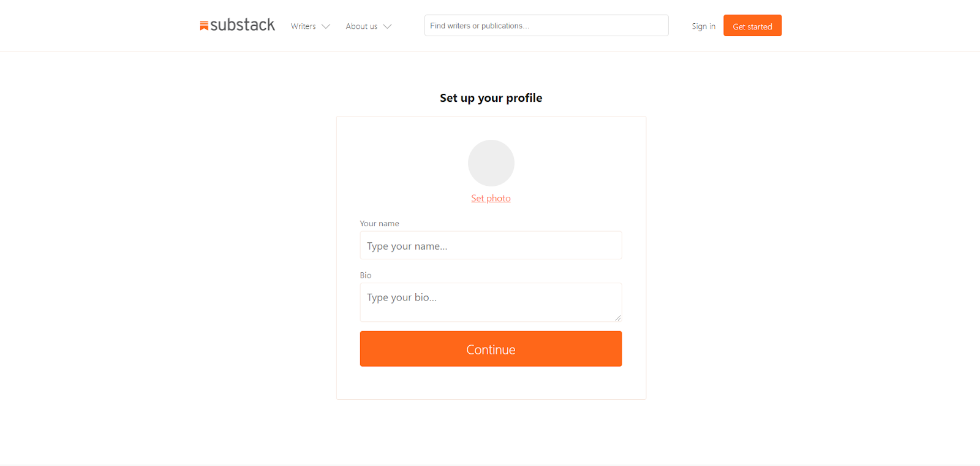This screenshot has height=466, width=980.
Task: Click empty space inside the profile card below Continue
Action: tap(491, 383)
